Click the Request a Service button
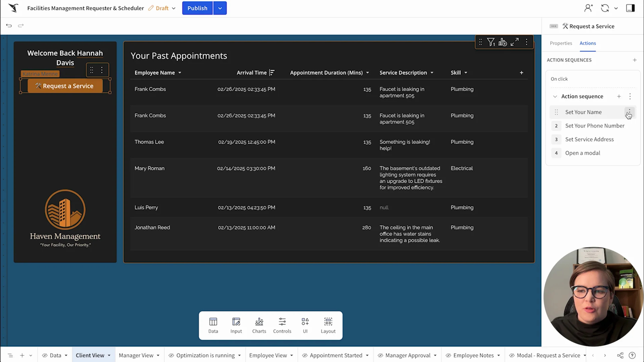The image size is (644, 362). 65,86
